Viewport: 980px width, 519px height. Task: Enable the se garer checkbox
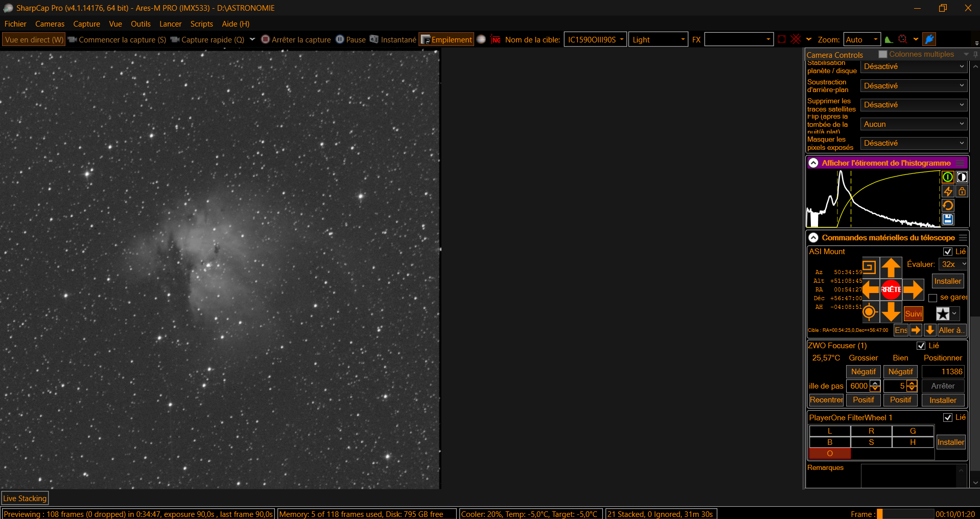[933, 298]
